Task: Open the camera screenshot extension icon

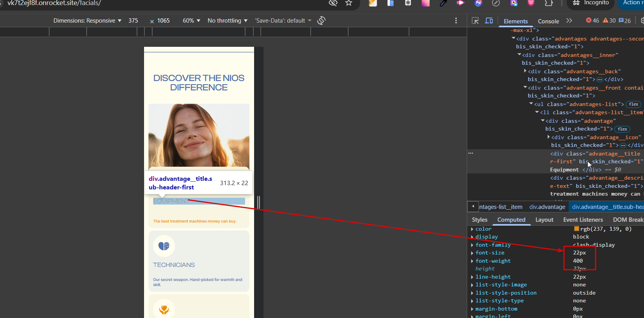Action: click(x=408, y=3)
